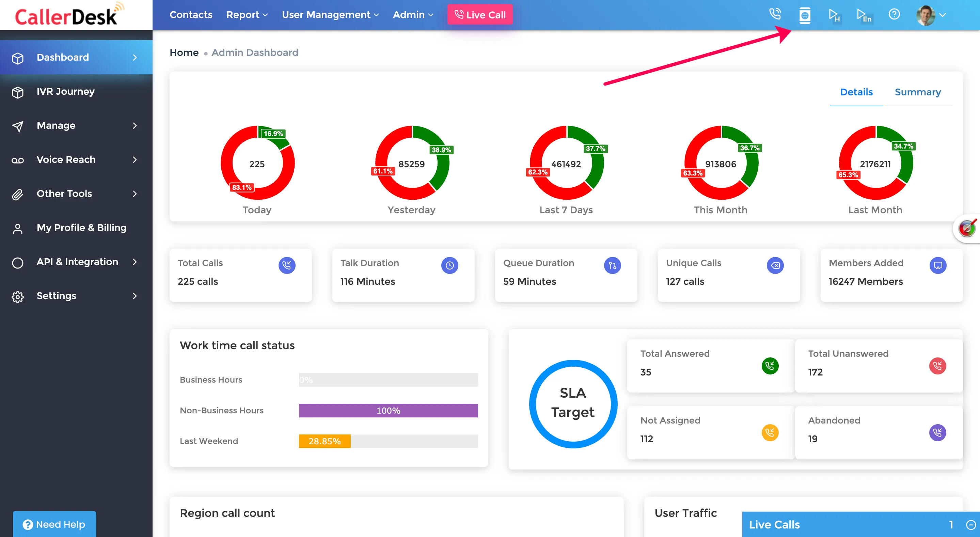This screenshot has width=980, height=537.
Task: Expand the Other Tools sidebar section
Action: (x=76, y=193)
